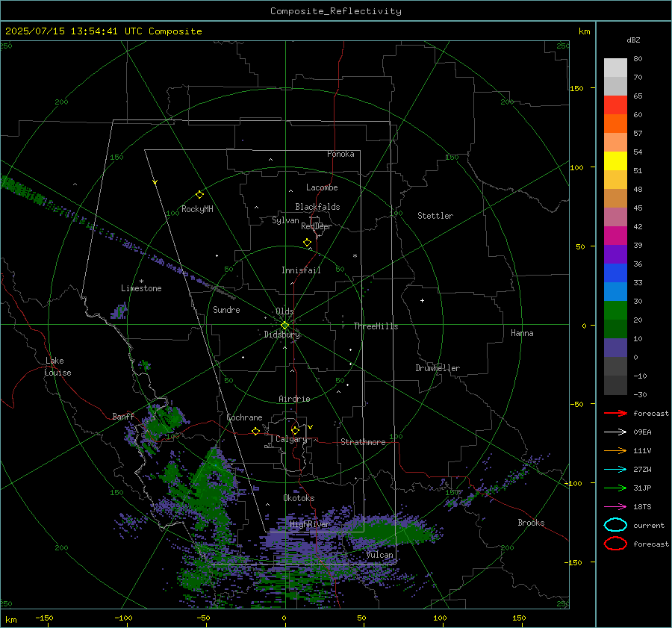Click the HighRiver town label
This screenshot has height=628, width=672.
[310, 524]
